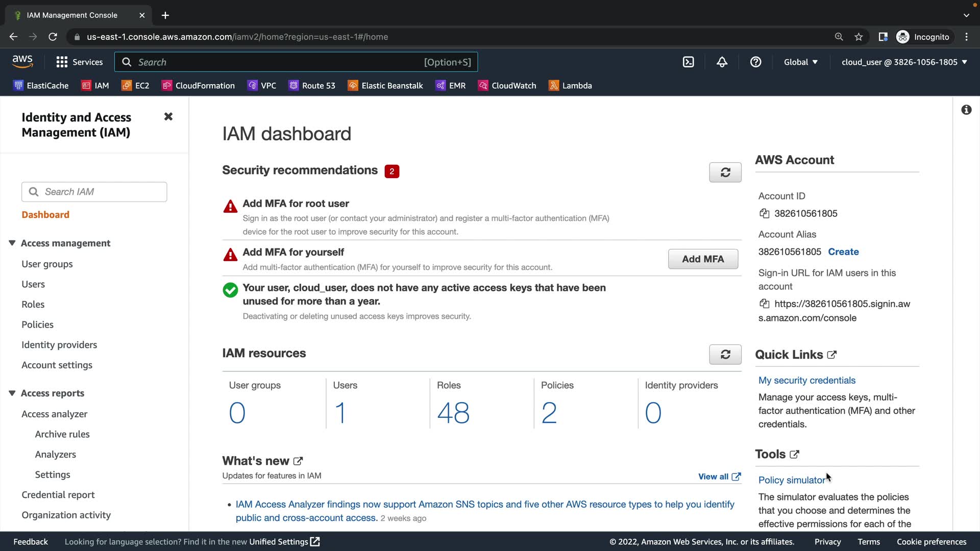Screen dimensions: 980x551
Task: Collapse the Access management section
Action: 12,243
